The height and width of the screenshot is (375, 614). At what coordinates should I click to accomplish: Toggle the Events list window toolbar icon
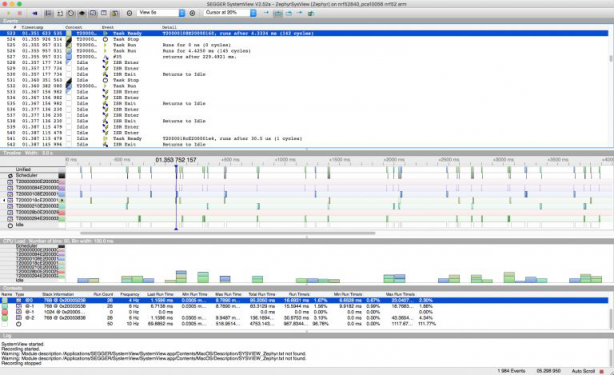pos(48,13)
